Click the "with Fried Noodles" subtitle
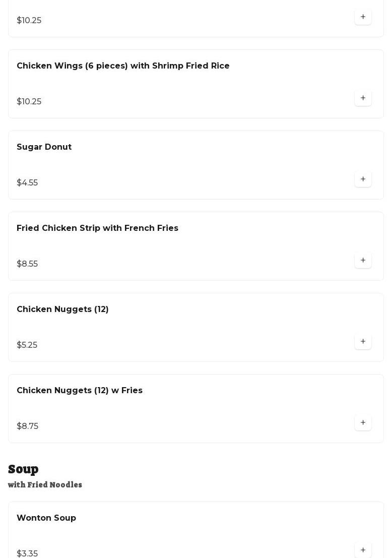 (45, 485)
